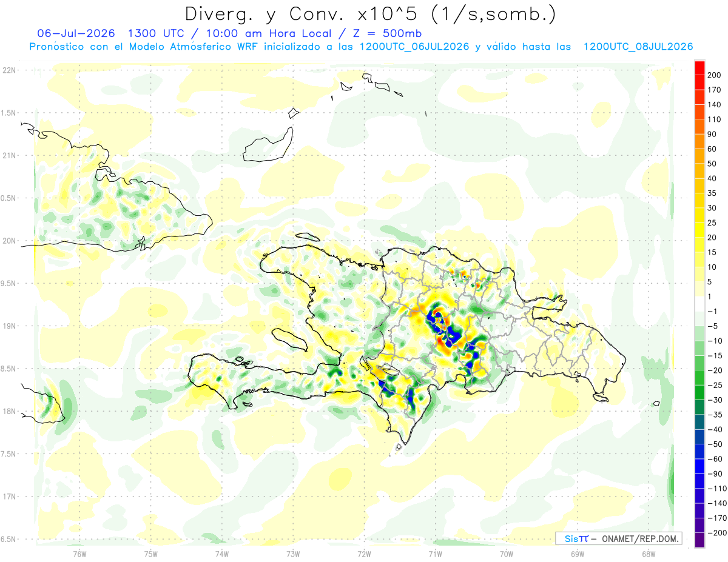Click the red legend swatch above 200
Screen dimensions: 728x562
click(x=699, y=68)
